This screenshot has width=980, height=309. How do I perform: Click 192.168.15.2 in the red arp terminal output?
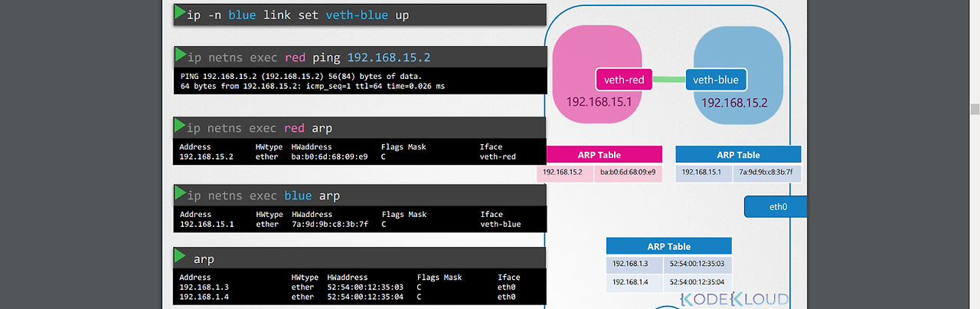[207, 156]
